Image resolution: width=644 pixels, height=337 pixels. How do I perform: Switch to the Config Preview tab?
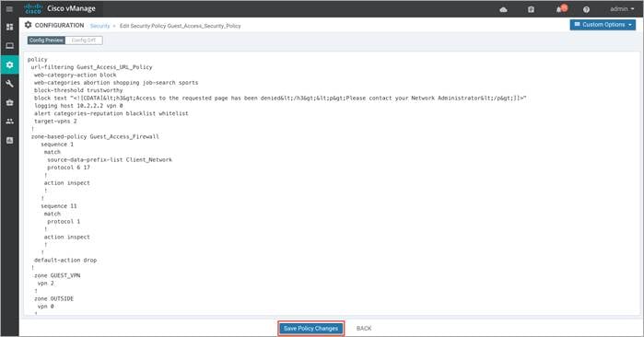(46, 41)
